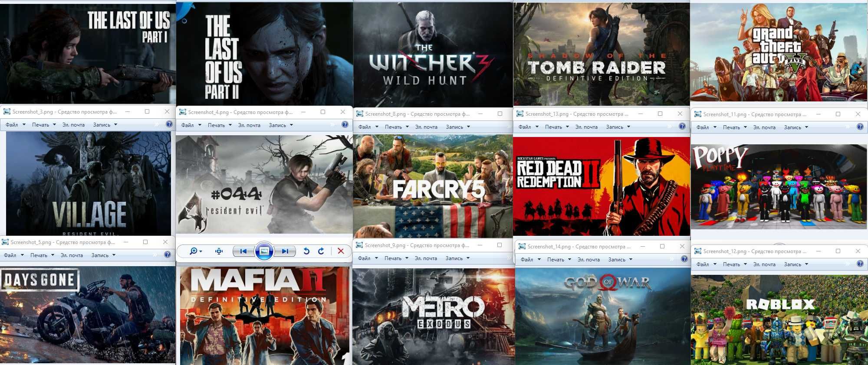Screen dimensions: 868x365
Task: Go to the previous picture
Action: point(243,251)
